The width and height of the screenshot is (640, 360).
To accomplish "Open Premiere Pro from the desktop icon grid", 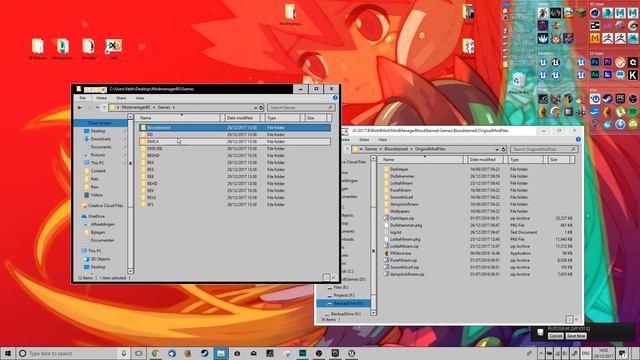I will click(607, 62).
